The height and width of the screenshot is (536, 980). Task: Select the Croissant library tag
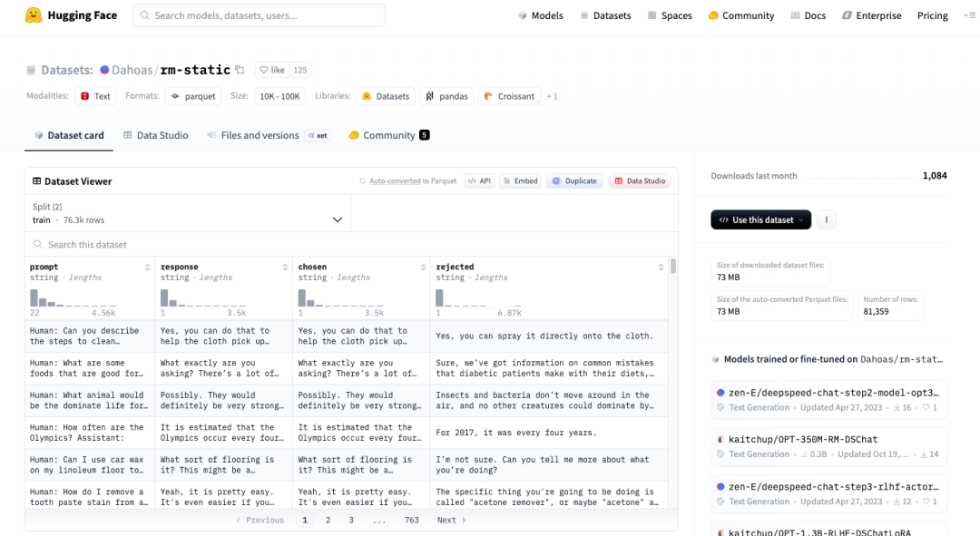coord(509,96)
